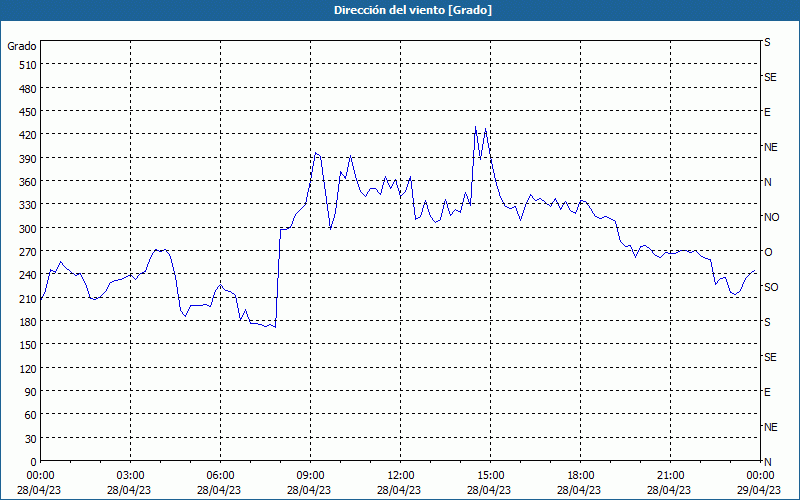Select the 120 left axis value
800x500 pixels.
pos(29,369)
